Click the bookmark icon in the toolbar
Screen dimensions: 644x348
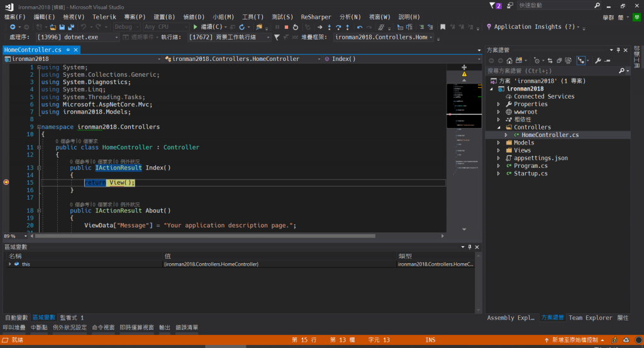443,27
